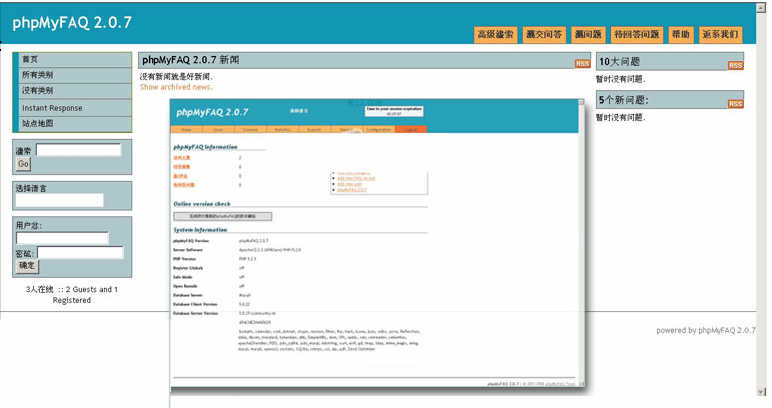Open the RSS feed for 5个新问题
This screenshot has height=408, width=772.
coord(736,104)
